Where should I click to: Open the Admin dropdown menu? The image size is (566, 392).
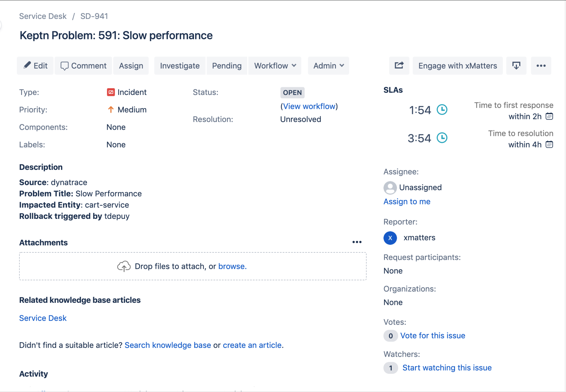pos(328,65)
